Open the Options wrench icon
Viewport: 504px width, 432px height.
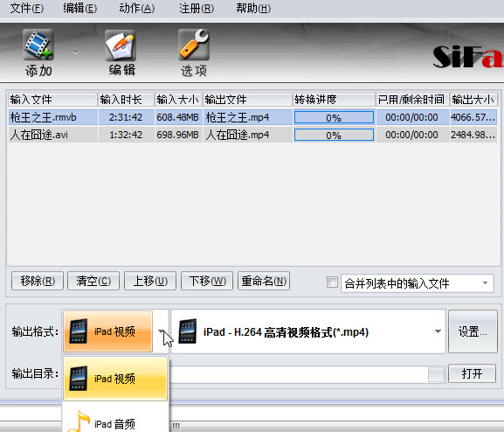[x=194, y=45]
